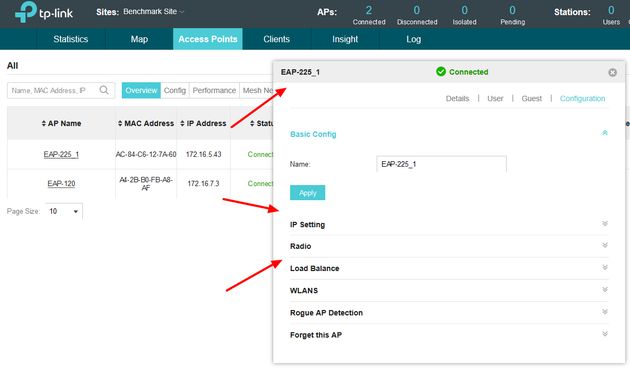Sort by MAC Address column arrows

120,123
